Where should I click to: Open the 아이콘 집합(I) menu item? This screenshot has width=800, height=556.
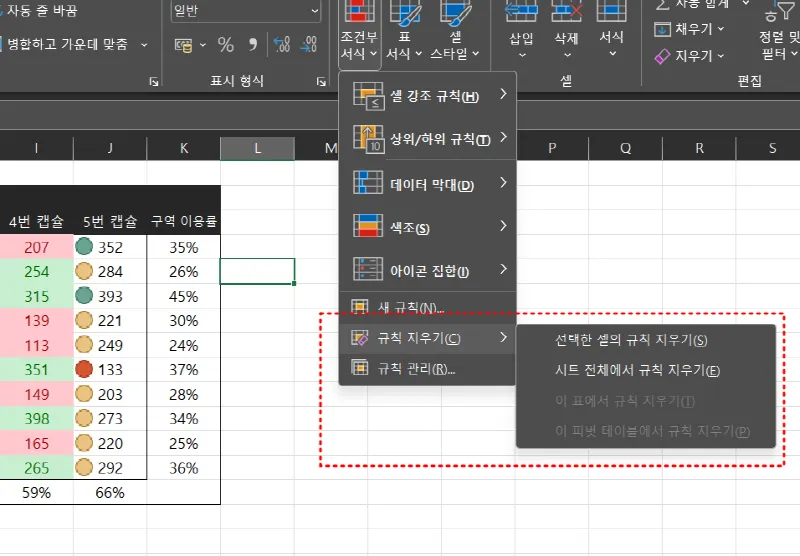[428, 269]
